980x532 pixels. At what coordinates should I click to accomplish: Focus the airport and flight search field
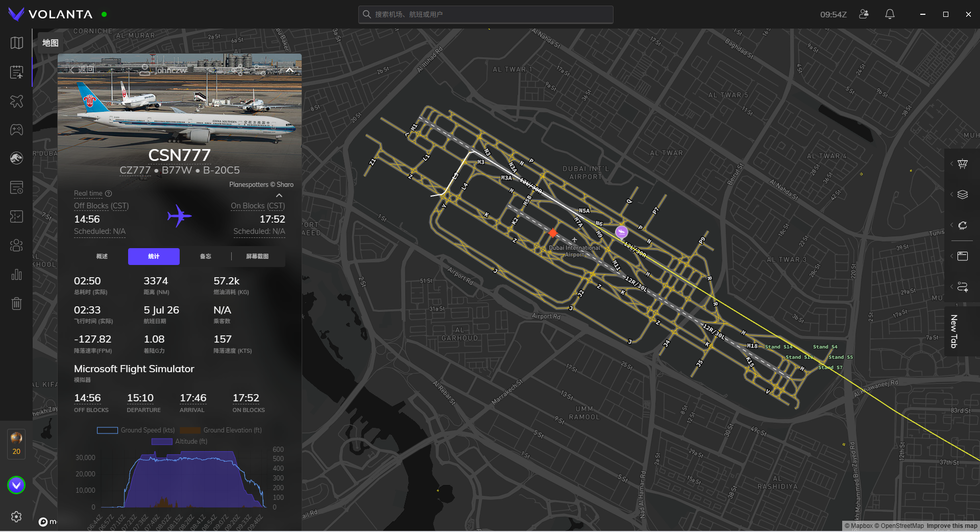(485, 14)
